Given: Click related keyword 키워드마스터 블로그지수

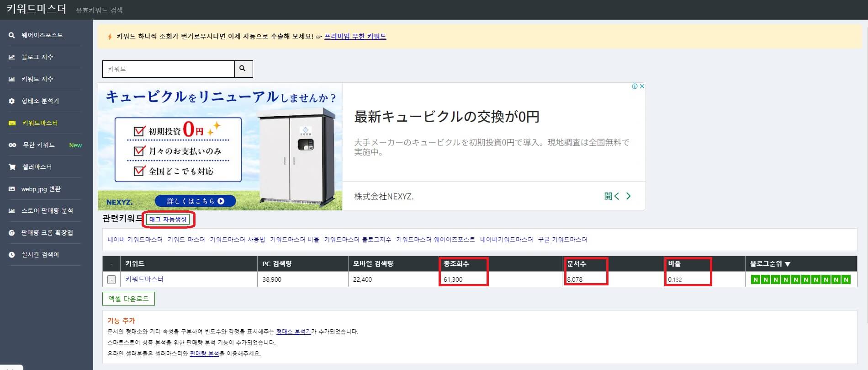Looking at the screenshot, I should coord(358,239).
